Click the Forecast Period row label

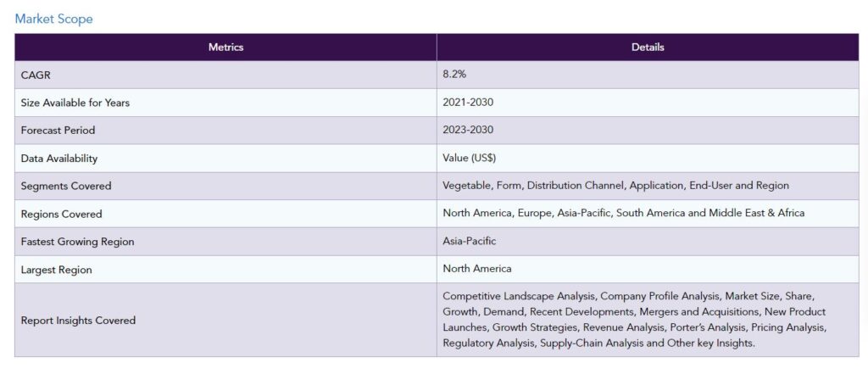58,131
